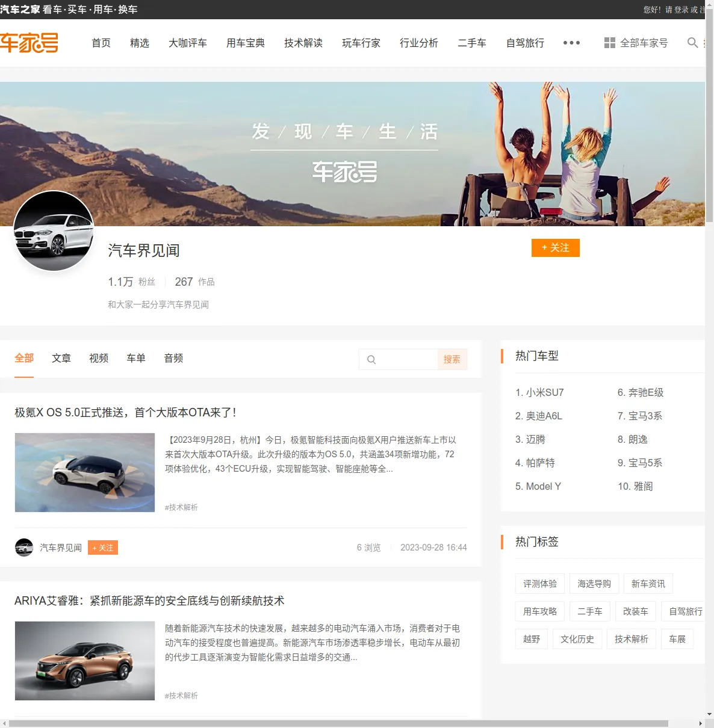Viewport: 714px width, 728px height.
Task: Click the horizontal scrollbar thumb
Action: tap(338, 723)
